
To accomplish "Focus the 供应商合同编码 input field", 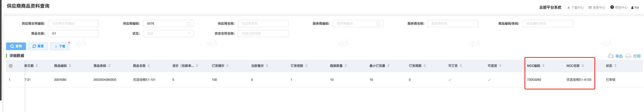I will [73, 24].
